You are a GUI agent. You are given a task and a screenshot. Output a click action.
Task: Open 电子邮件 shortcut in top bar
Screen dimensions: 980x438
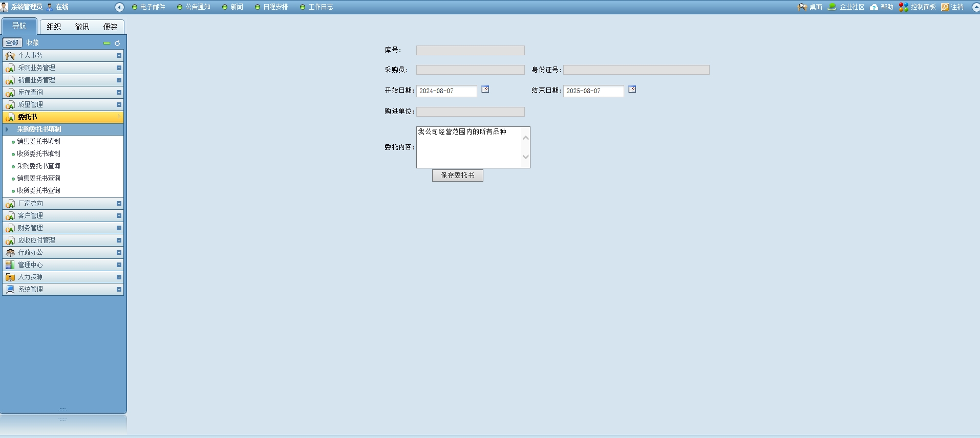152,7
